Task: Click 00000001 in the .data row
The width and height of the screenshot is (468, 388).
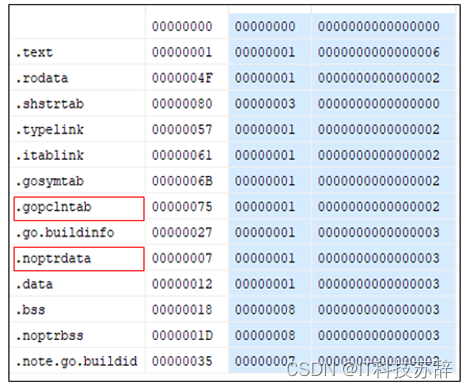Action: click(x=265, y=284)
